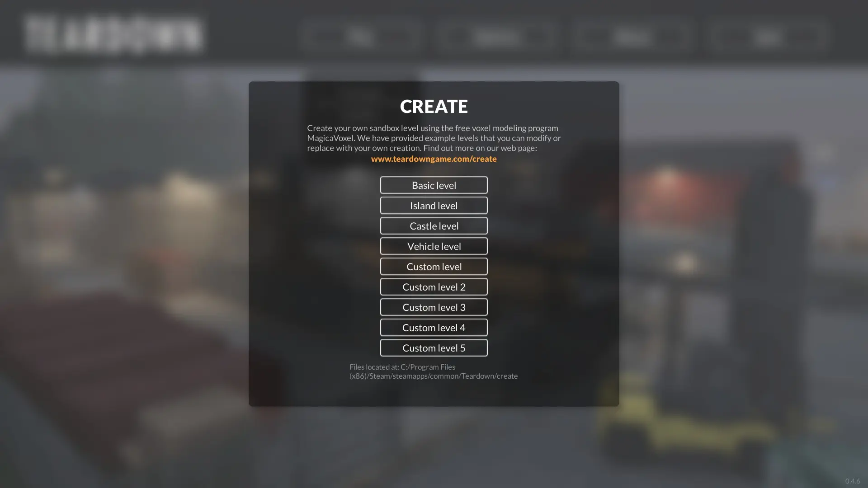Click the Basic level button
The height and width of the screenshot is (488, 868).
(434, 185)
